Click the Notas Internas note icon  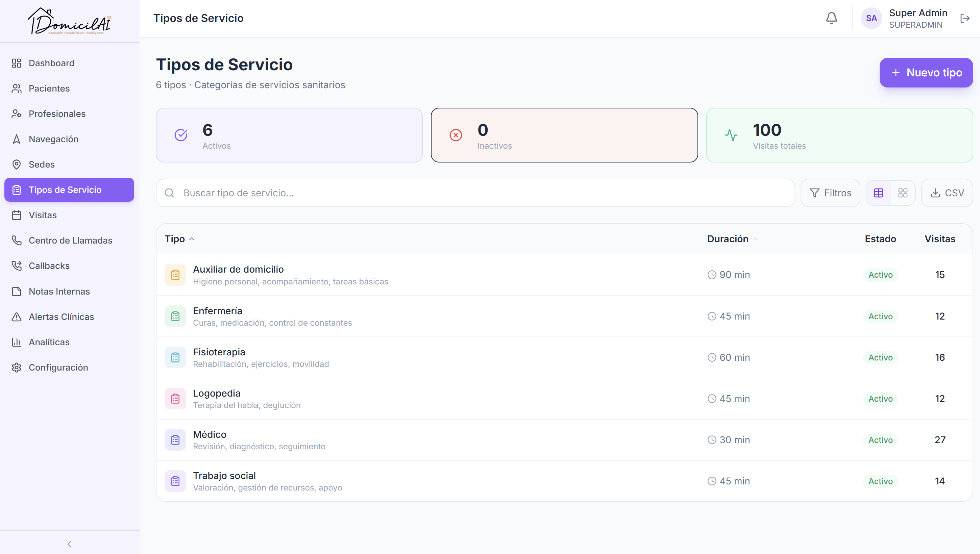click(16, 292)
